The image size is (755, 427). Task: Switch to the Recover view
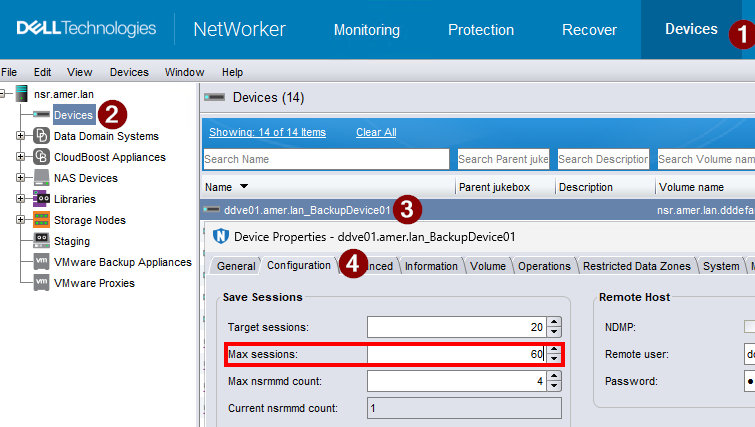pyautogui.click(x=589, y=30)
